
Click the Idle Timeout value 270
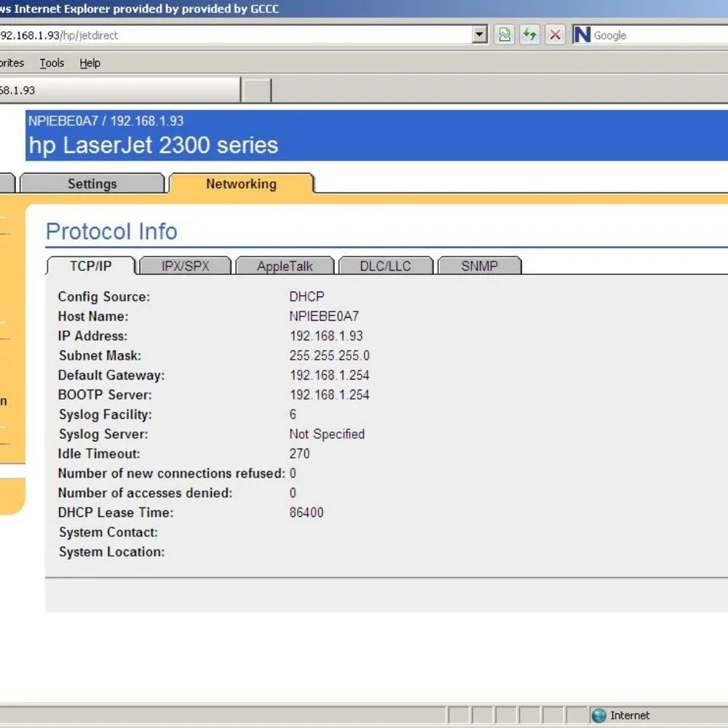pos(299,454)
